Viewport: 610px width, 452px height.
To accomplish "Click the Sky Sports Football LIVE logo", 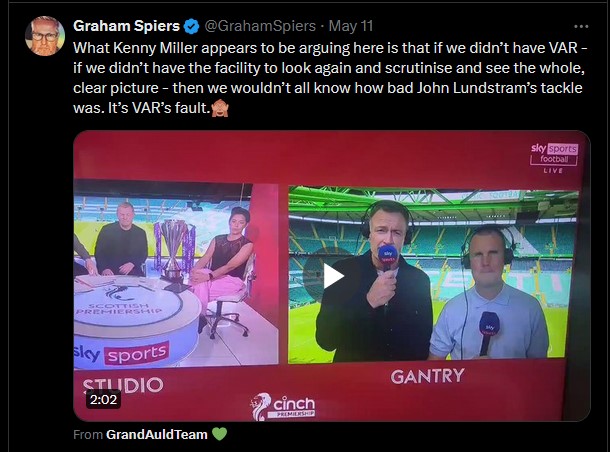I will click(554, 158).
